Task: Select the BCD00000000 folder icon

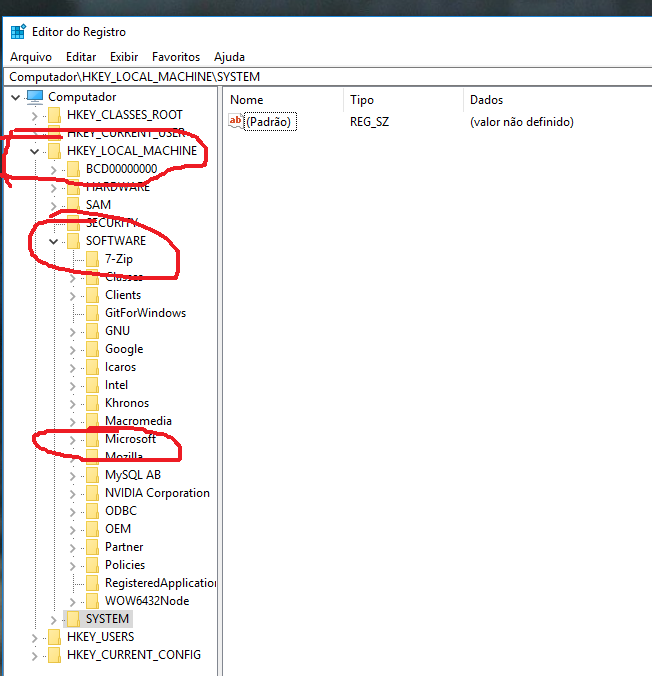Action: click(73, 169)
